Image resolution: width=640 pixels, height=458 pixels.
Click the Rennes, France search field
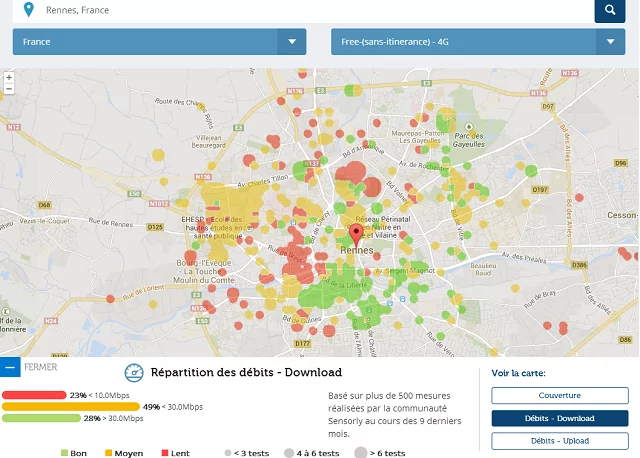click(x=300, y=10)
